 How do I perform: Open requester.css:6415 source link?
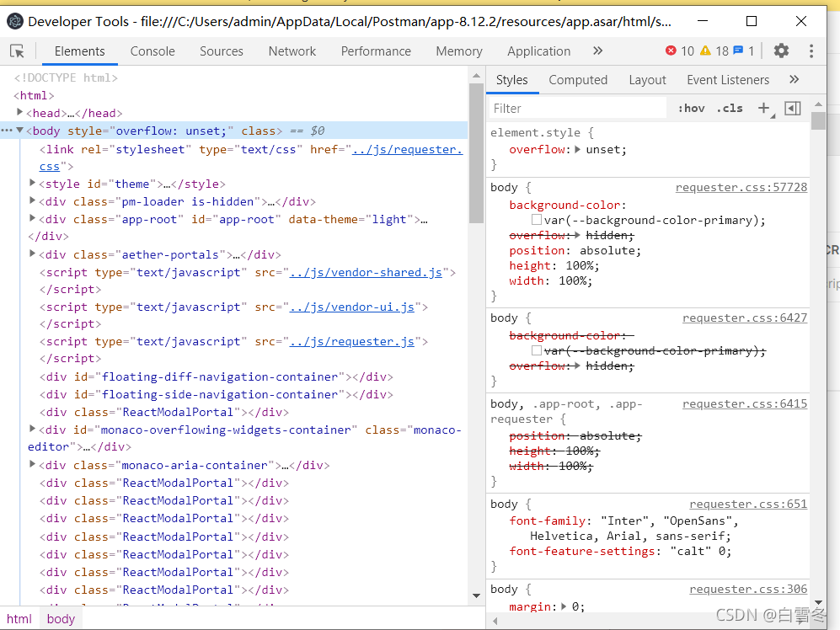point(745,403)
